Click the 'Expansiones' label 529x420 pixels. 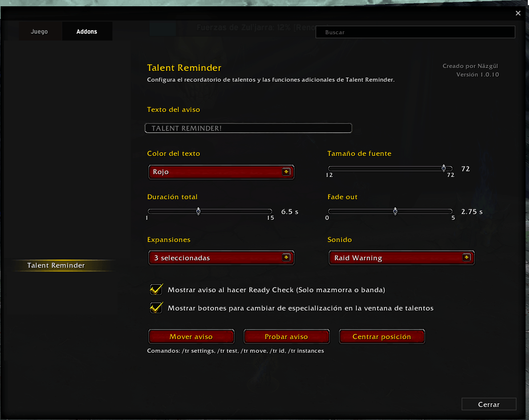pos(169,240)
